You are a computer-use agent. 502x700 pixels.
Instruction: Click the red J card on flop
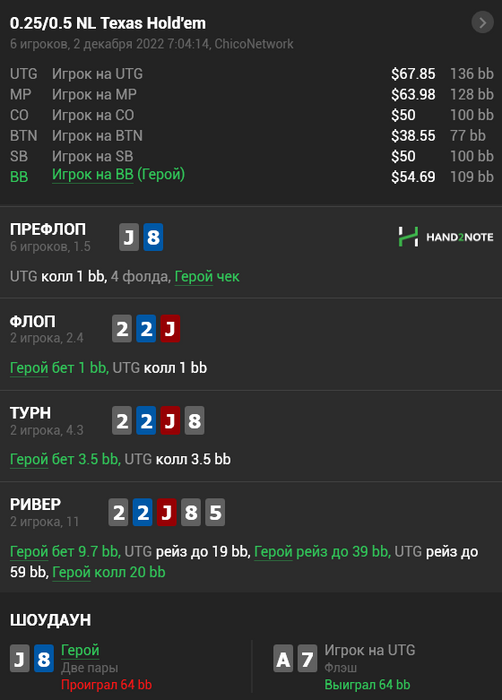click(170, 329)
